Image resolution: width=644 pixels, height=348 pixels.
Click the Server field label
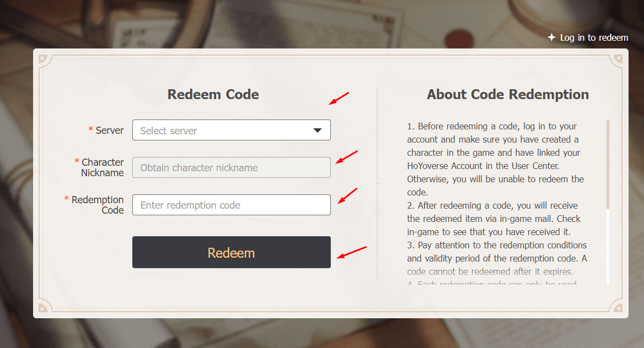tap(109, 130)
